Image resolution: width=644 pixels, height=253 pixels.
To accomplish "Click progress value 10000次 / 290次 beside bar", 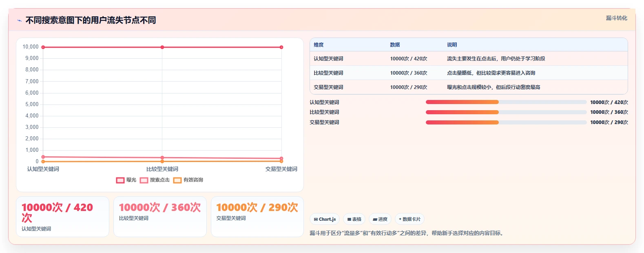I will coord(609,122).
